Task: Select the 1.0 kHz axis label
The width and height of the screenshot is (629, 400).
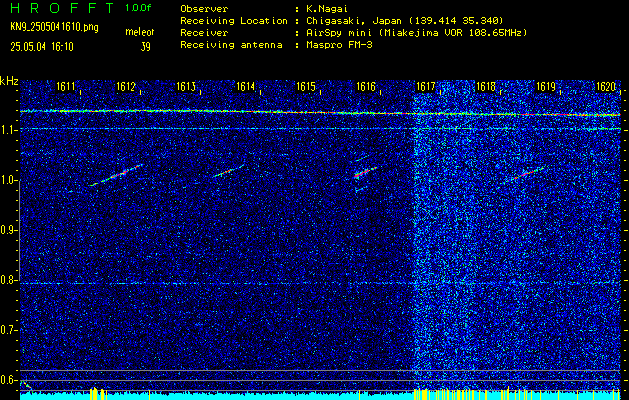Action: [8, 181]
